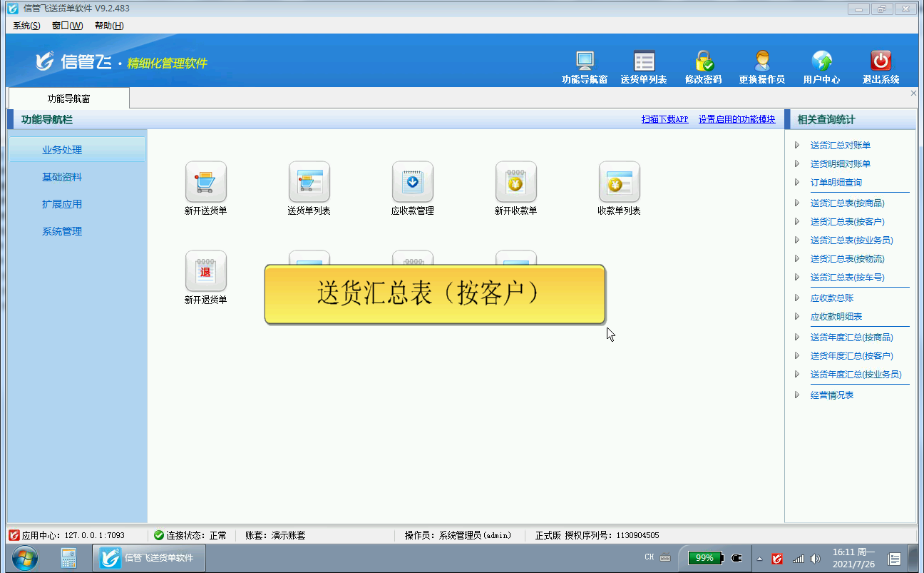Image resolution: width=924 pixels, height=573 pixels.
Task: Select 基础资料 in the navigation sidebar
Action: [x=62, y=177]
